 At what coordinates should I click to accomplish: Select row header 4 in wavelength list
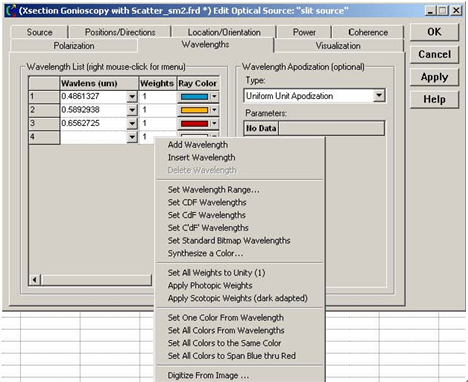tap(44, 137)
